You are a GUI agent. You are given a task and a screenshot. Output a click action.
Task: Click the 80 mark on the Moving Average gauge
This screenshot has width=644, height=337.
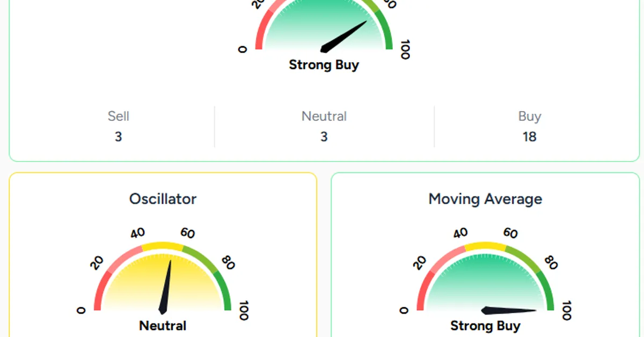[551, 262]
